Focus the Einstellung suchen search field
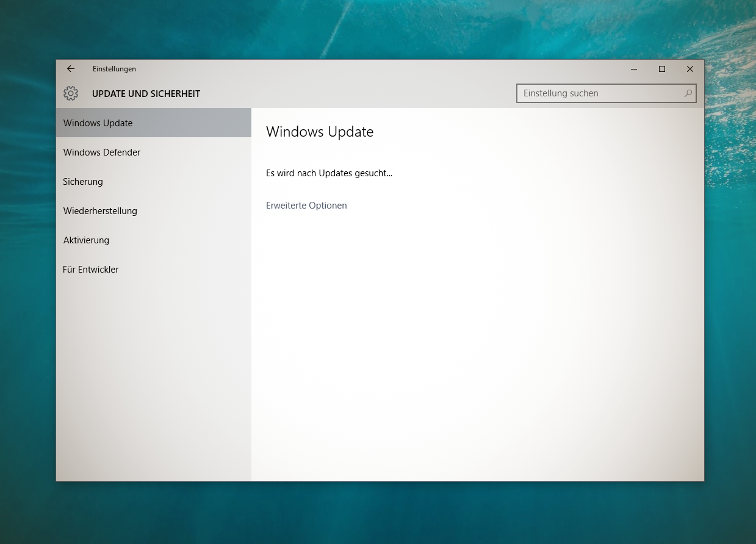The height and width of the screenshot is (544, 756). point(606,93)
